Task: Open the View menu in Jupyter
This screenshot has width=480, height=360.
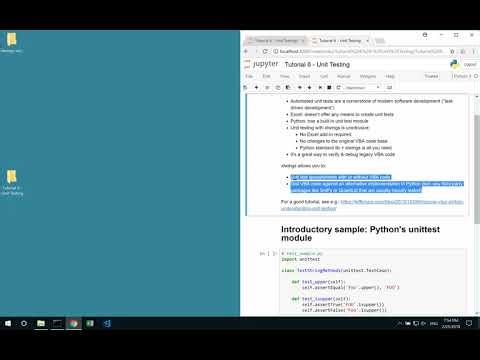Action: [284, 76]
